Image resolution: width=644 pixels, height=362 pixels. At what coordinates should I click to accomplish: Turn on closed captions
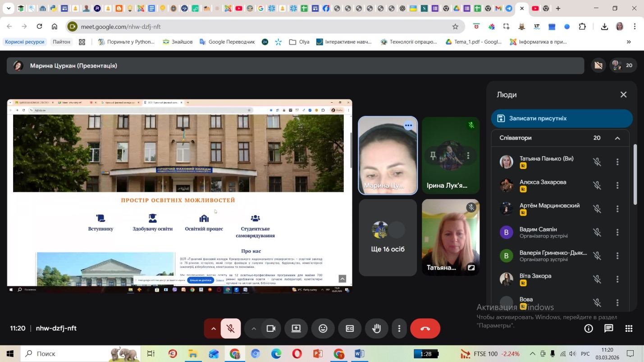click(350, 329)
